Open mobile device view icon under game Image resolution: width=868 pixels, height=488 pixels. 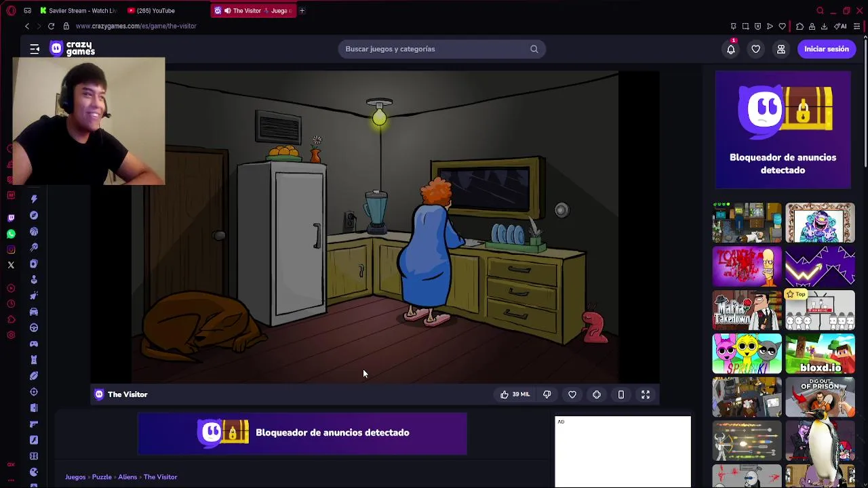(x=621, y=394)
